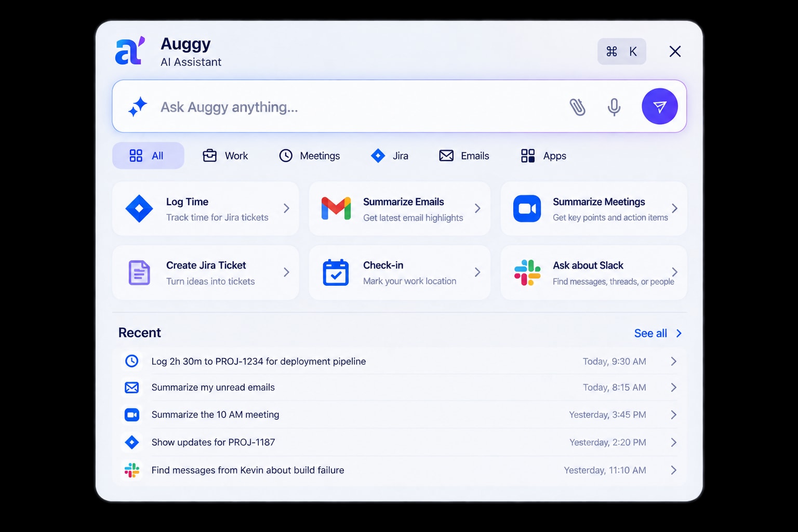Switch to the Apps filter tab
Screen dimensions: 798x532
pos(543,155)
